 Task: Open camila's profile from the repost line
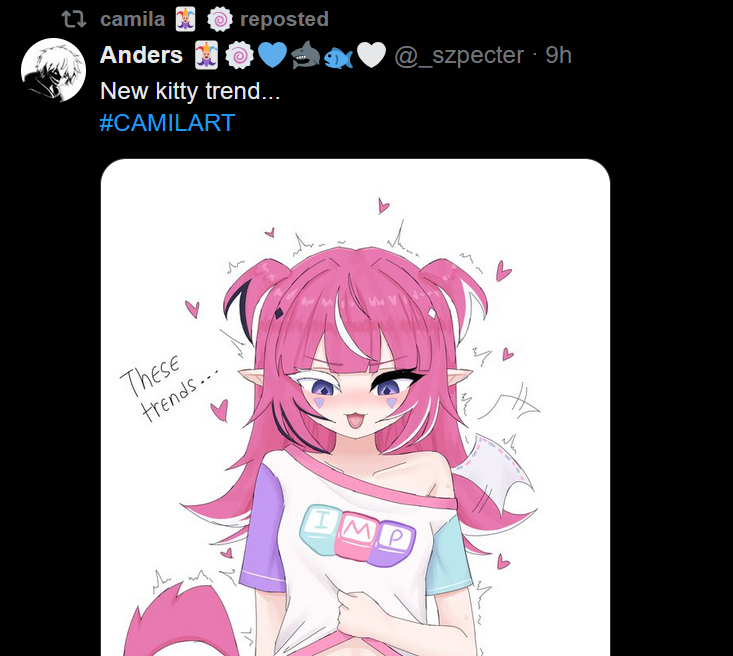click(132, 19)
